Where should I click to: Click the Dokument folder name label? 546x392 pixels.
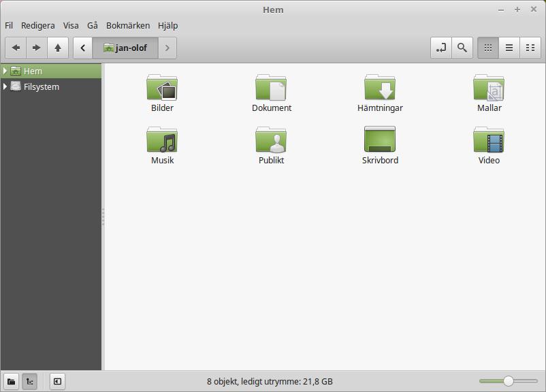pos(272,108)
